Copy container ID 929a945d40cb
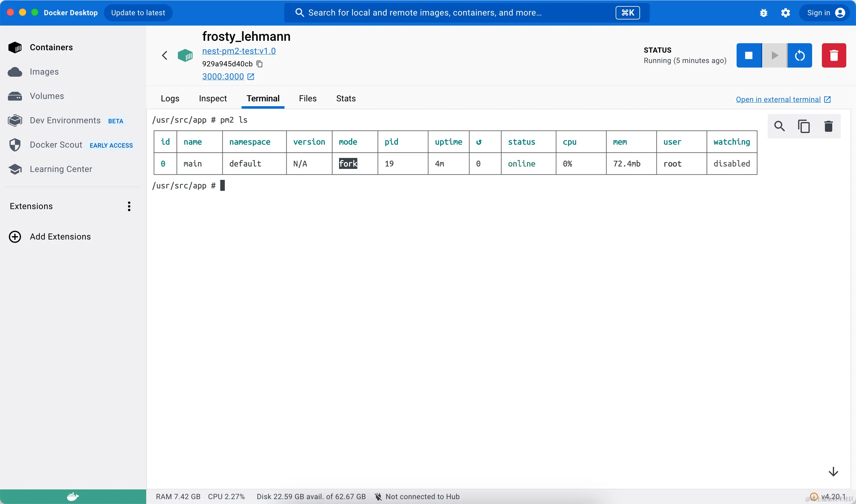The image size is (856, 504). click(x=259, y=64)
